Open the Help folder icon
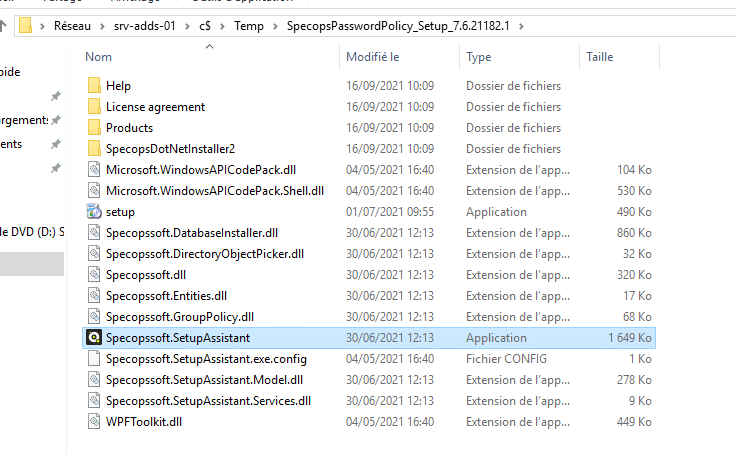This screenshot has width=736, height=454. tap(94, 85)
